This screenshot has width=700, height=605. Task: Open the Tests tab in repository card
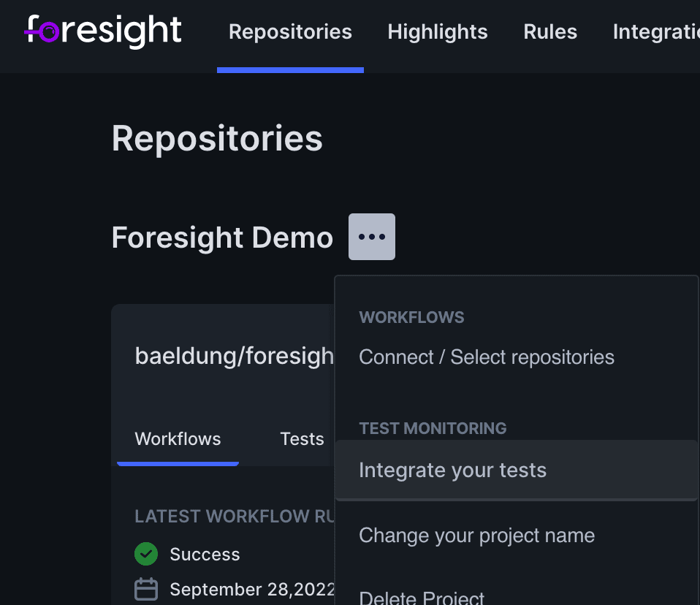(302, 439)
